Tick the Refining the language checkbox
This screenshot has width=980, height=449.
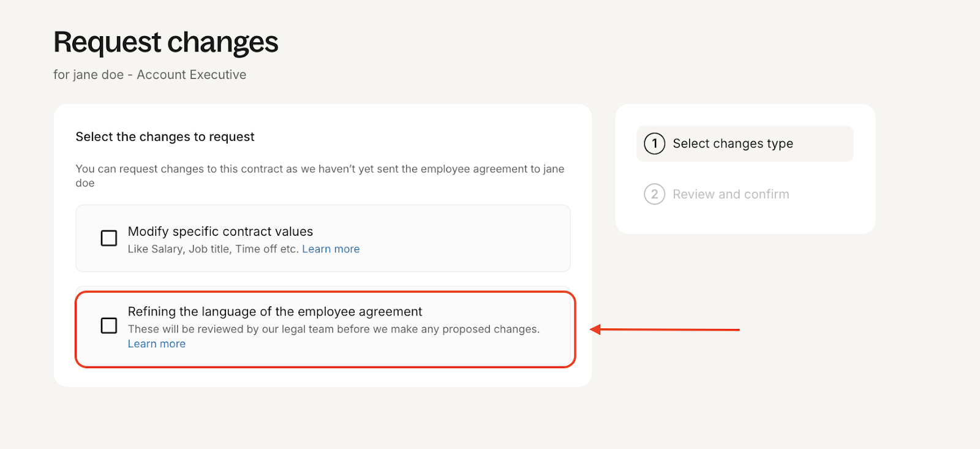[109, 325]
